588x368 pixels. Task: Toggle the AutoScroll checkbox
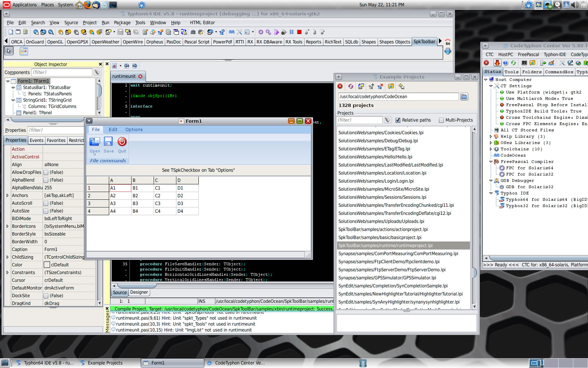46,203
